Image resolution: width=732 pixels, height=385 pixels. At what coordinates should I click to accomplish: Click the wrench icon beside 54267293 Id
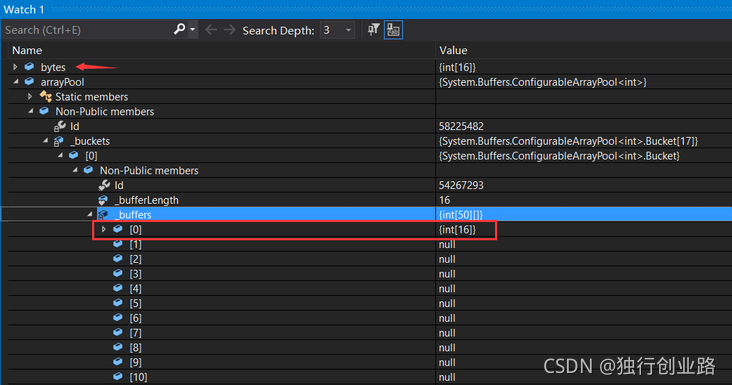pos(104,185)
